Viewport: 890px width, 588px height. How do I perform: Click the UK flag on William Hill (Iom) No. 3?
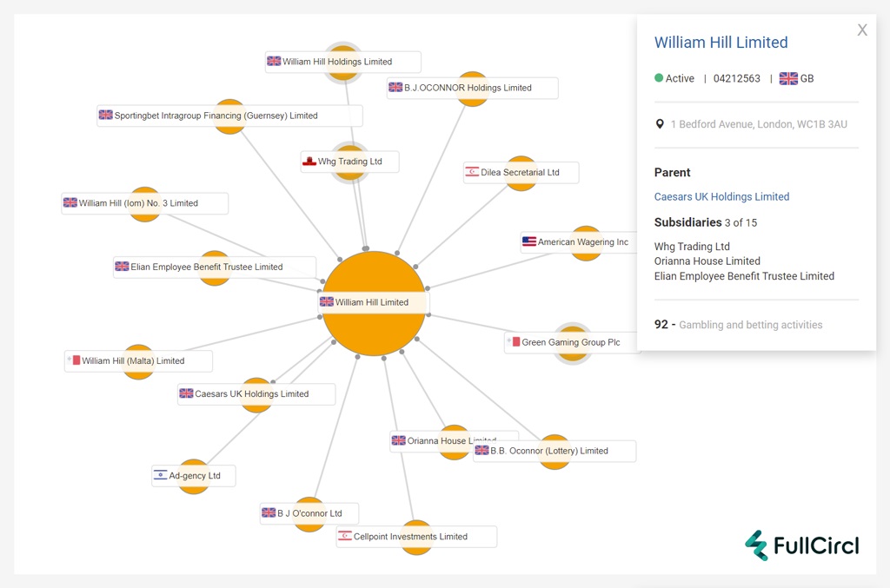70,202
